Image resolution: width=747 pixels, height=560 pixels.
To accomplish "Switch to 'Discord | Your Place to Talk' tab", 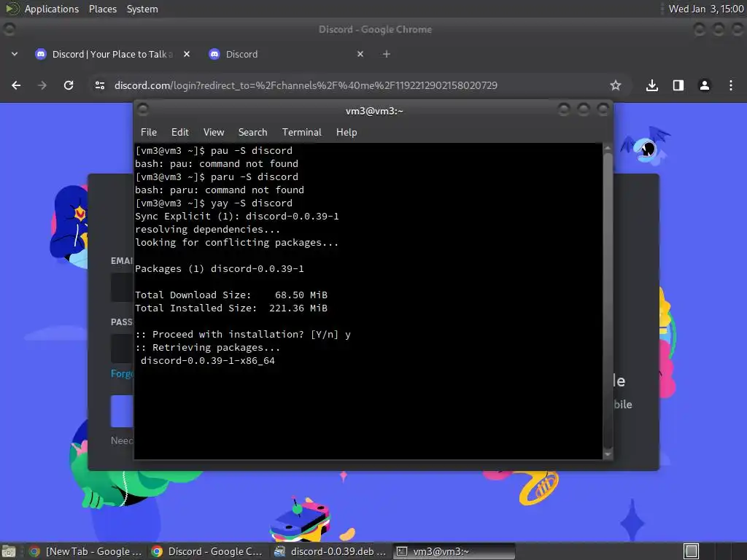I will (x=112, y=54).
